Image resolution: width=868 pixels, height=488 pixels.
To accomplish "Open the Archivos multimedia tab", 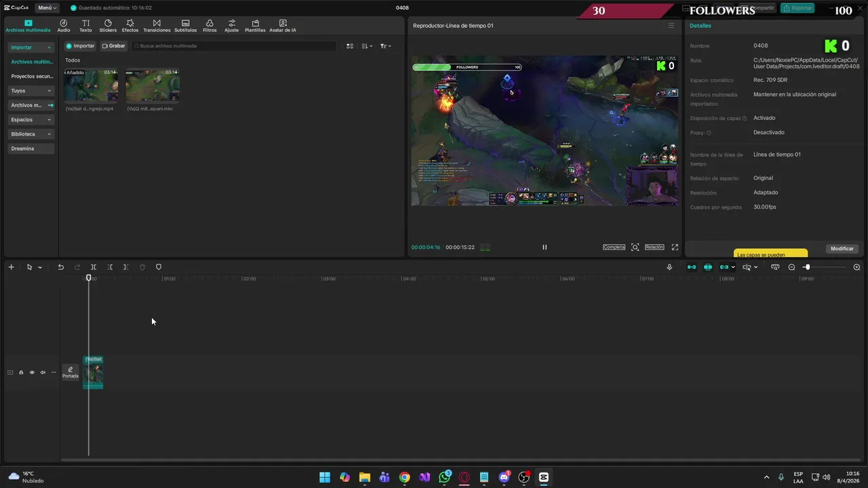I will (28, 26).
